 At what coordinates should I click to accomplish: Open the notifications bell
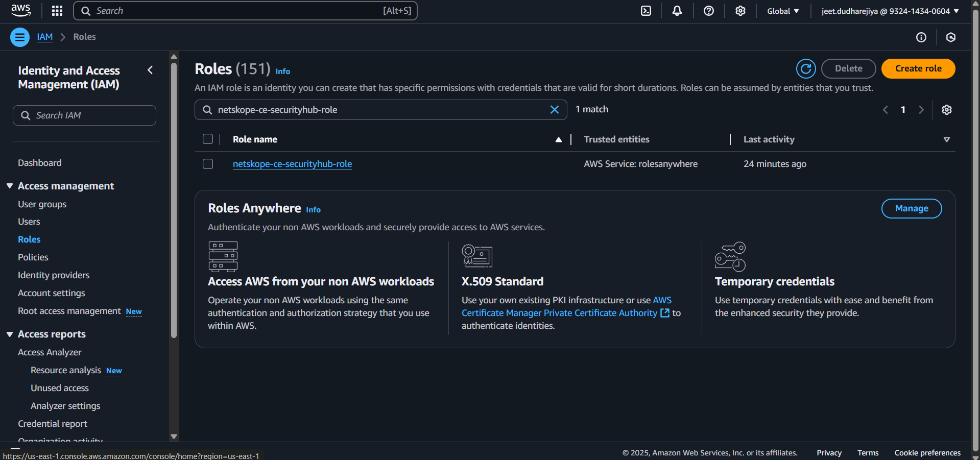pyautogui.click(x=677, y=11)
